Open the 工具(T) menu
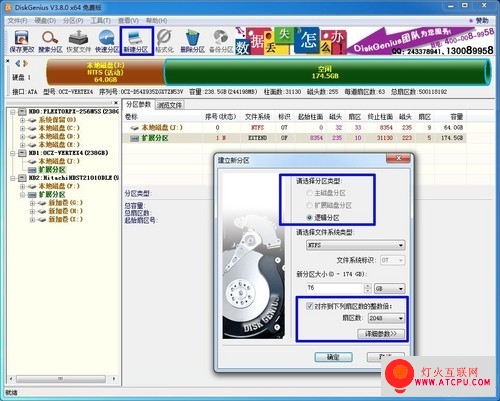Screen dimensions: 500x401 tap(101, 21)
